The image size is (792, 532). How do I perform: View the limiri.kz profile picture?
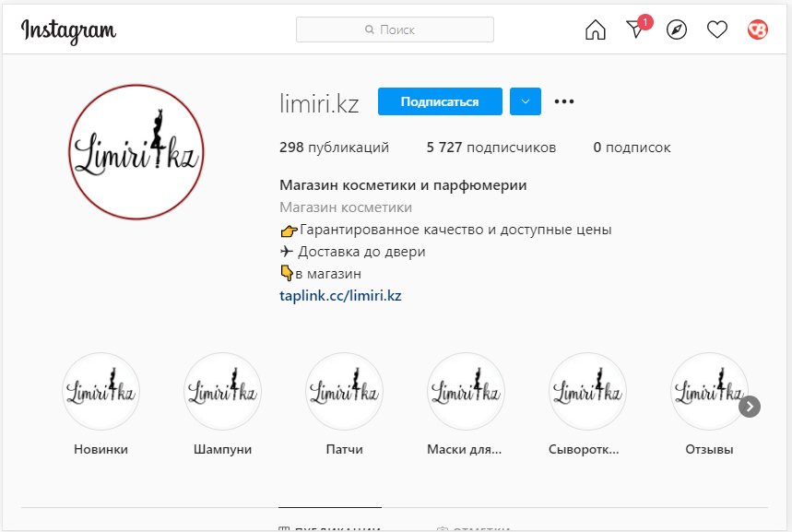point(136,152)
